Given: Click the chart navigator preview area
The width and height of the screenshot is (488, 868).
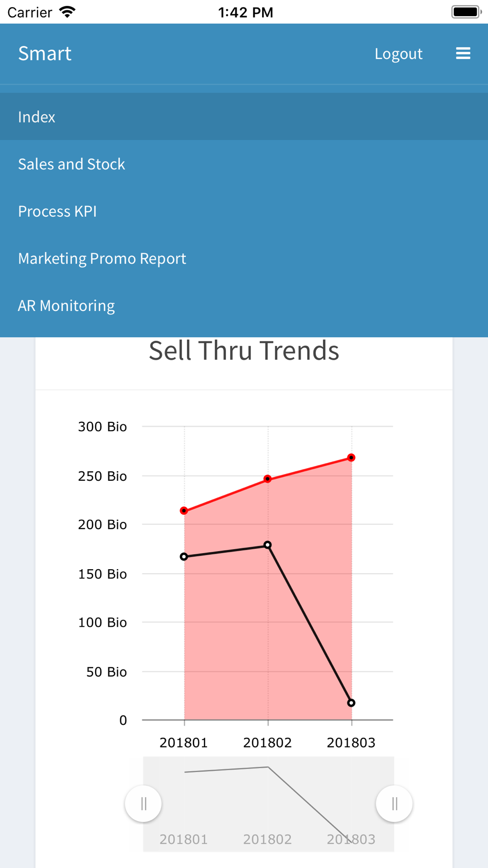Looking at the screenshot, I should 268,804.
